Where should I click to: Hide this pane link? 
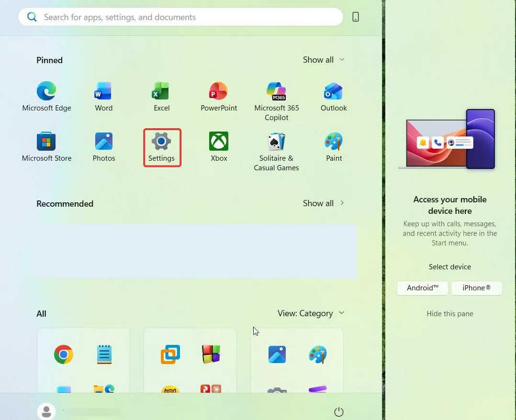pos(450,314)
